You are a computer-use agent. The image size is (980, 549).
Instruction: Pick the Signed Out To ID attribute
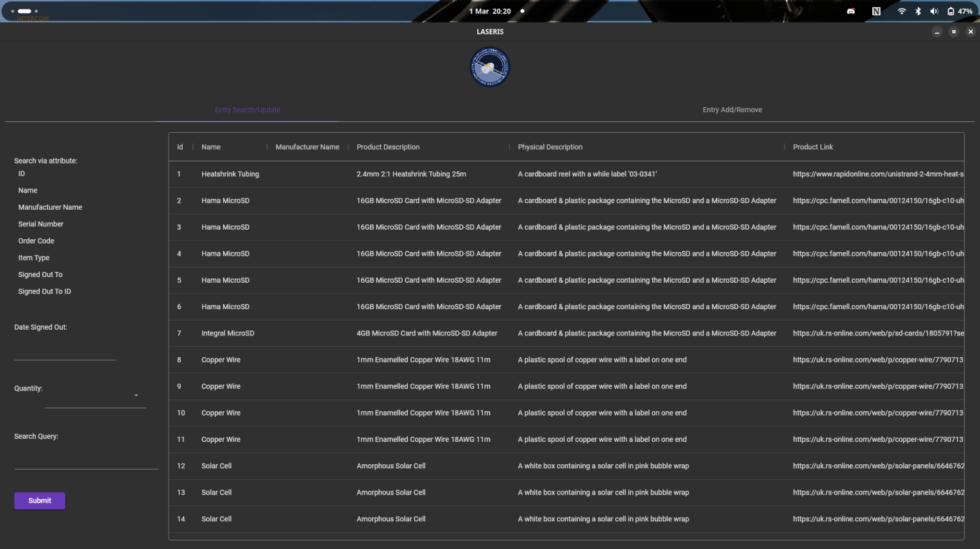45,292
